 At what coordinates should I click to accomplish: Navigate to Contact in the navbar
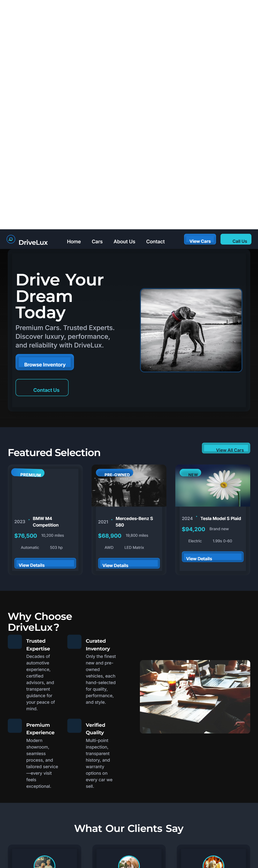155,242
